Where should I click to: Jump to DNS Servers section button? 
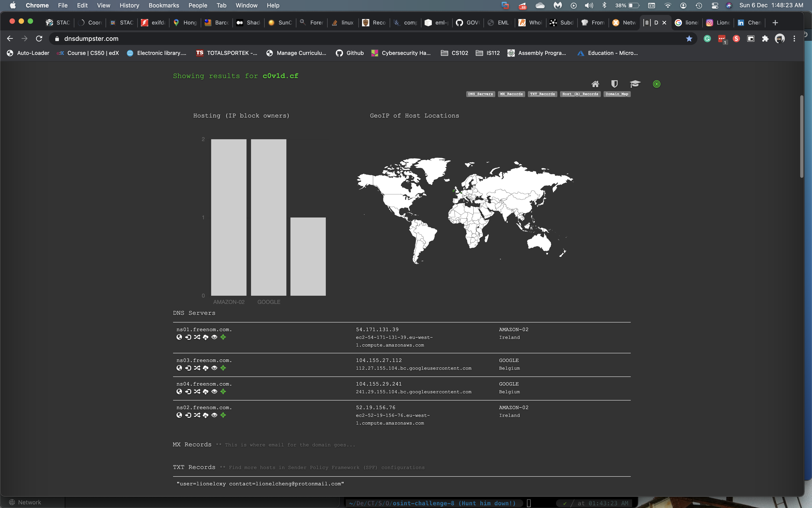(x=481, y=94)
